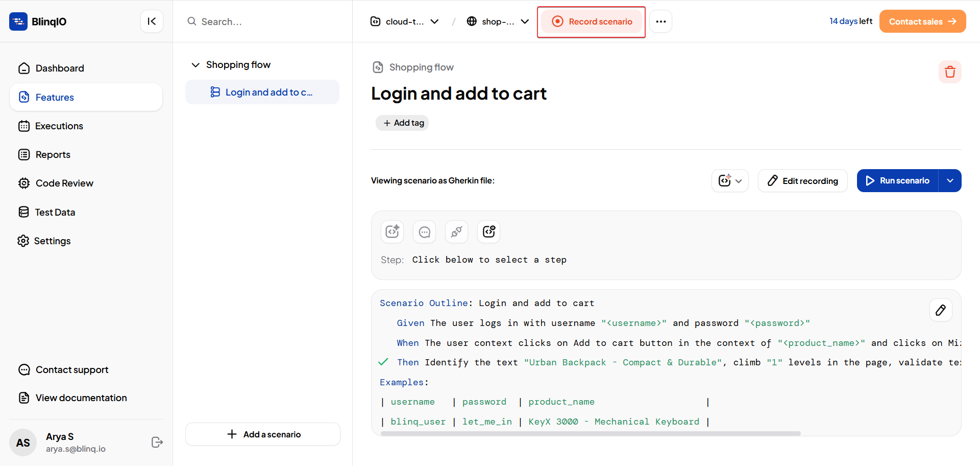This screenshot has height=466, width=980.
Task: Collapse the Shopping flow feature group
Action: tap(195, 65)
